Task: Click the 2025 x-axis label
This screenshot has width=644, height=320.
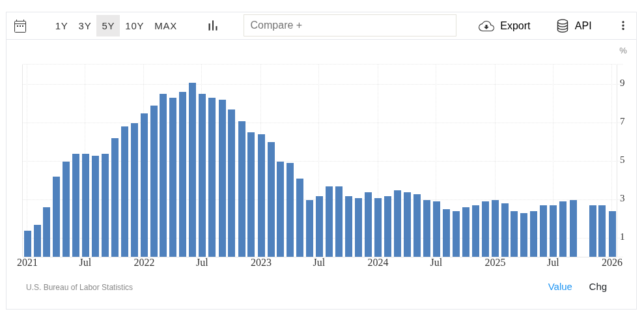Action: pyautogui.click(x=495, y=263)
